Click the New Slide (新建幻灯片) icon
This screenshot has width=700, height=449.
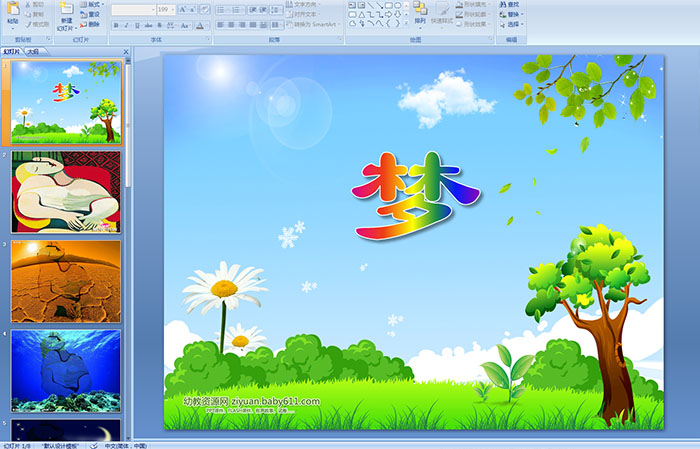(67, 10)
